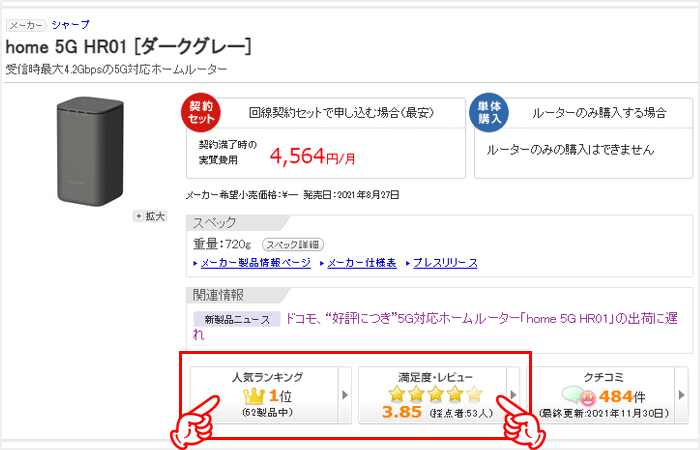700x450 pixels.
Task: Click the 回線契約セットで申し込む場合 heading
Action: (341, 113)
